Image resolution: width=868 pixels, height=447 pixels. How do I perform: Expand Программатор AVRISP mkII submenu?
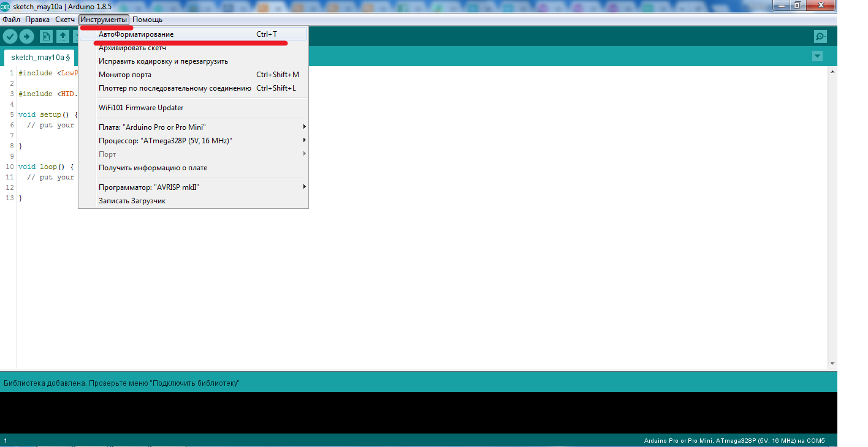[193, 187]
